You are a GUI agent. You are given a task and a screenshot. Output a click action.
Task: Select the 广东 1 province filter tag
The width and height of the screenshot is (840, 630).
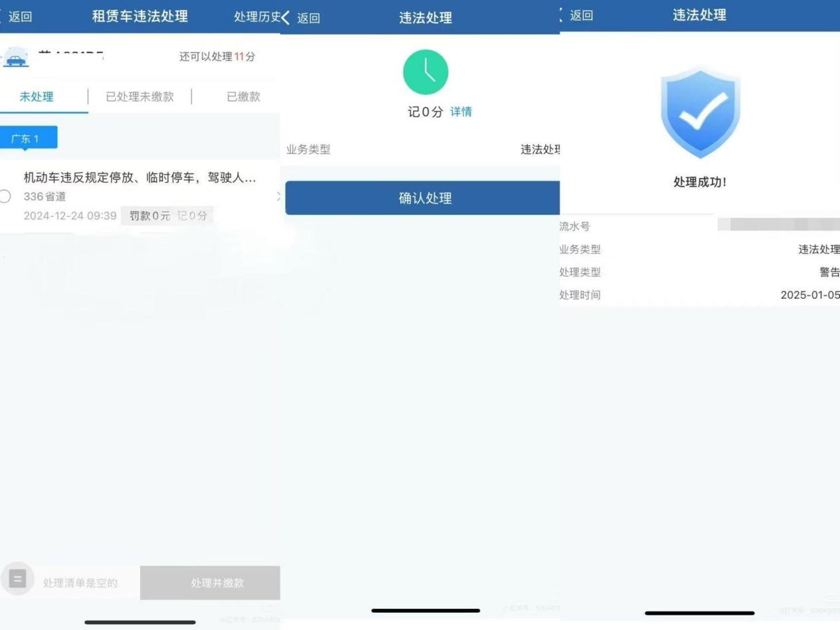tap(29, 138)
